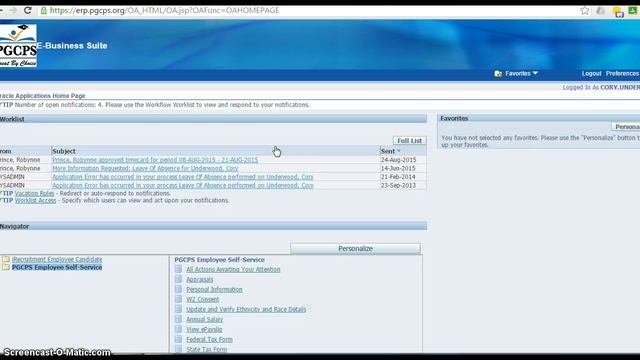
Task: Click the Logout link
Action: tap(591, 73)
